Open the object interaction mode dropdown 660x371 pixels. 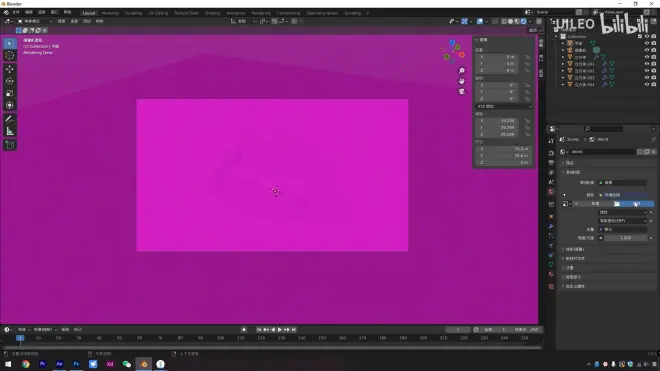tap(35, 21)
